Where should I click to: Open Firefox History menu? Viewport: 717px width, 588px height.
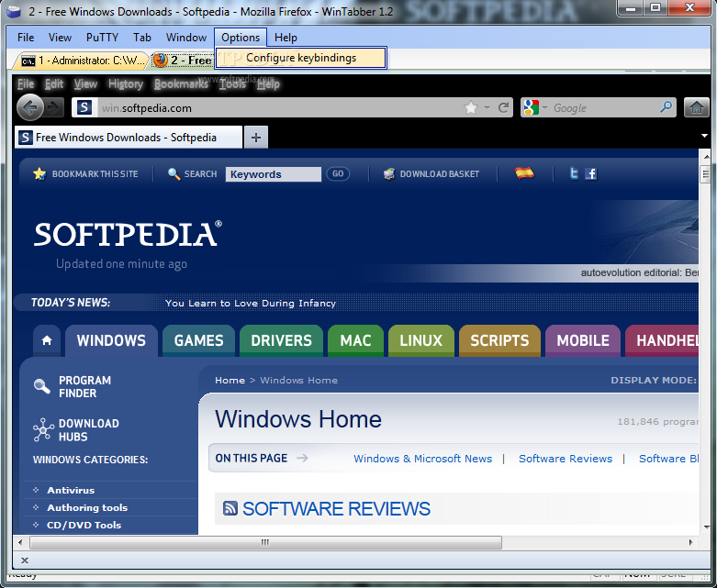pyautogui.click(x=126, y=84)
